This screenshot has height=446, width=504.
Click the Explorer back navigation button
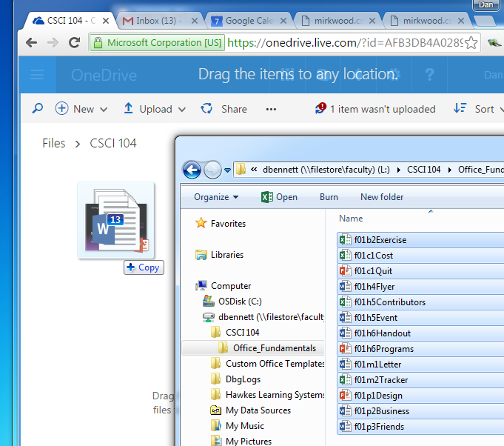[192, 170]
